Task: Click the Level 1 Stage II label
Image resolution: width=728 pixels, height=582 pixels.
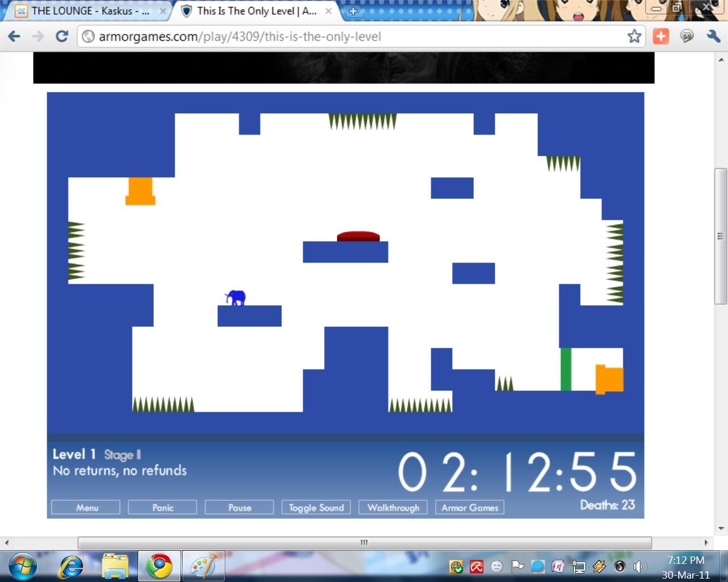Action: click(97, 454)
